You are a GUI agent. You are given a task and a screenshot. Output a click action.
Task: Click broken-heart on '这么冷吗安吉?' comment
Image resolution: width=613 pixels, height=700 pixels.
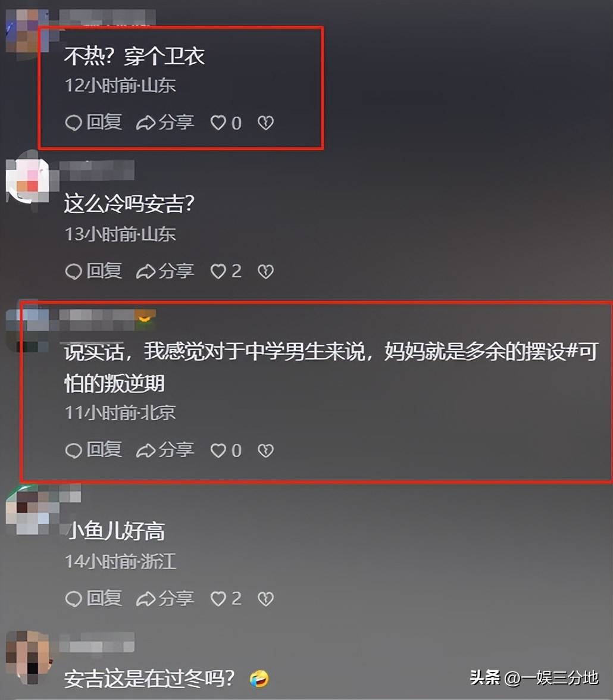265,271
